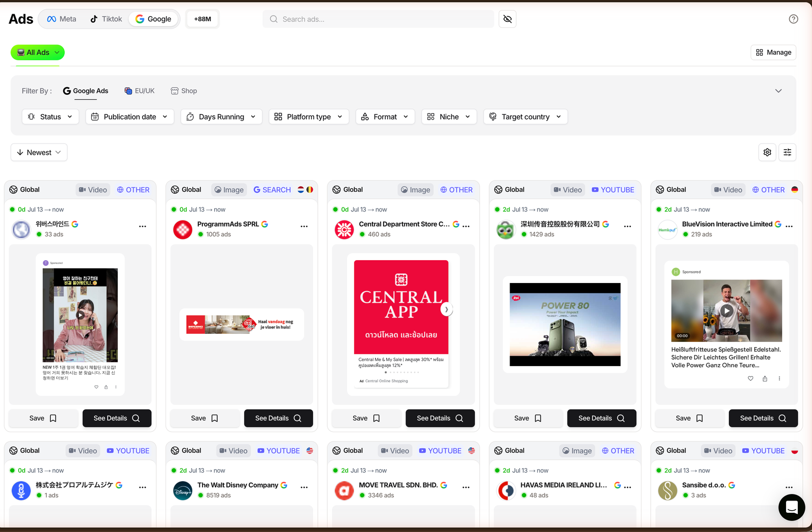
Task: Open the chat support bubble
Action: pos(792,507)
